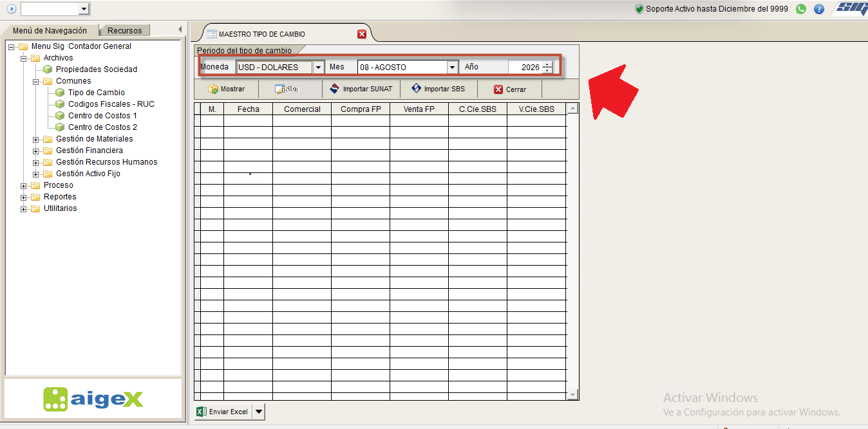Expand Gestión Recursos Humanos folder
868x429 pixels.
tap(36, 162)
